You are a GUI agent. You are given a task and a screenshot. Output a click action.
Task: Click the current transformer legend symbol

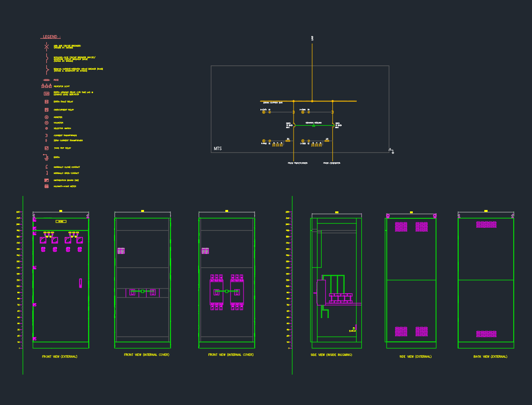pos(46,135)
